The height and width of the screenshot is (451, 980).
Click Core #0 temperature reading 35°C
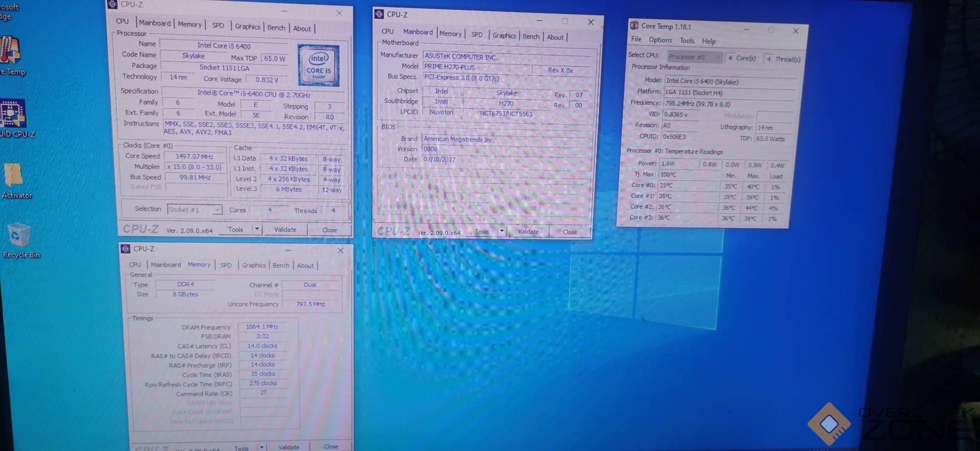689,185
